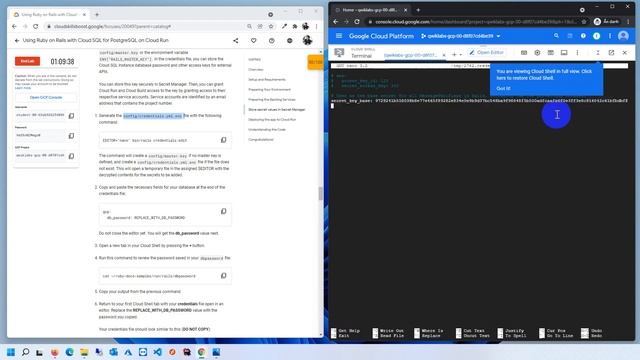The width and height of the screenshot is (640, 360).
Task: Jump to Preparing Your Environment in outline
Action: [x=269, y=89]
